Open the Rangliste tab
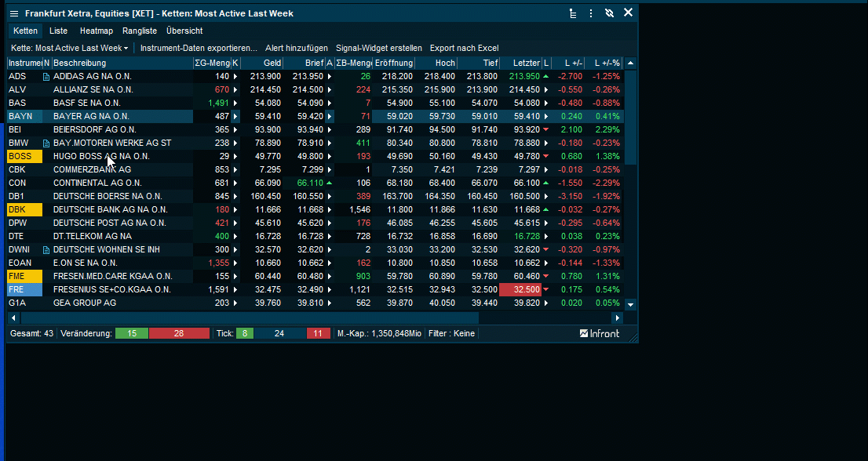Image resolution: width=868 pixels, height=461 pixels. click(x=140, y=31)
